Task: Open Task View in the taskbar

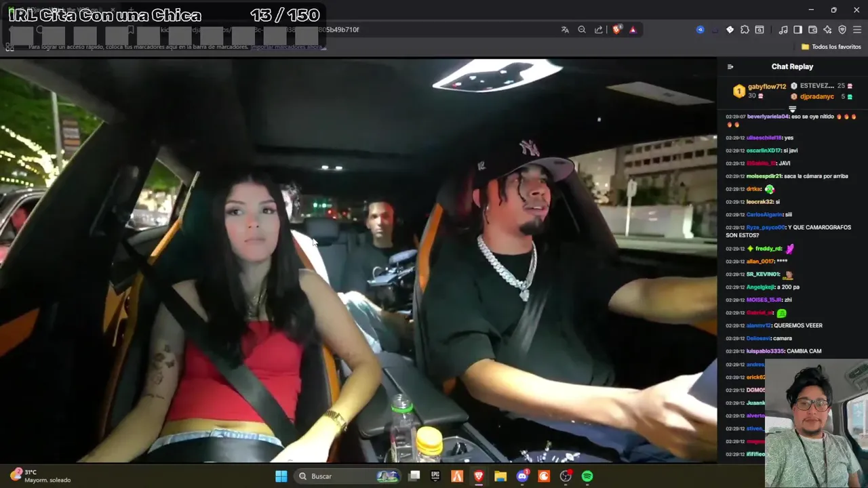Action: click(414, 476)
